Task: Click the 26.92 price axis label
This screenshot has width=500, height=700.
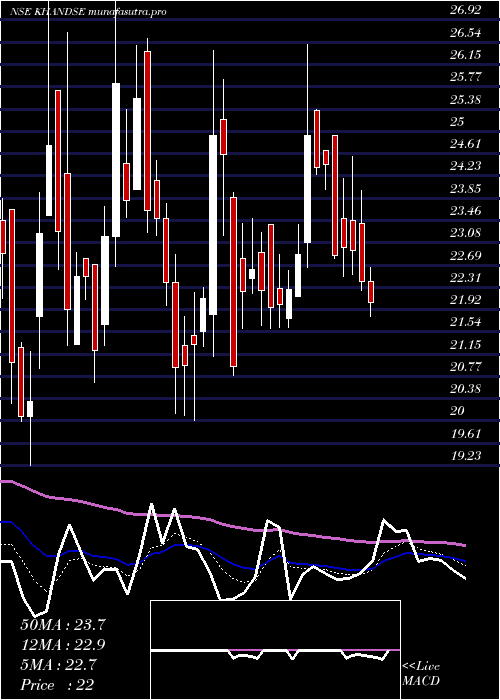Action: click(x=466, y=10)
